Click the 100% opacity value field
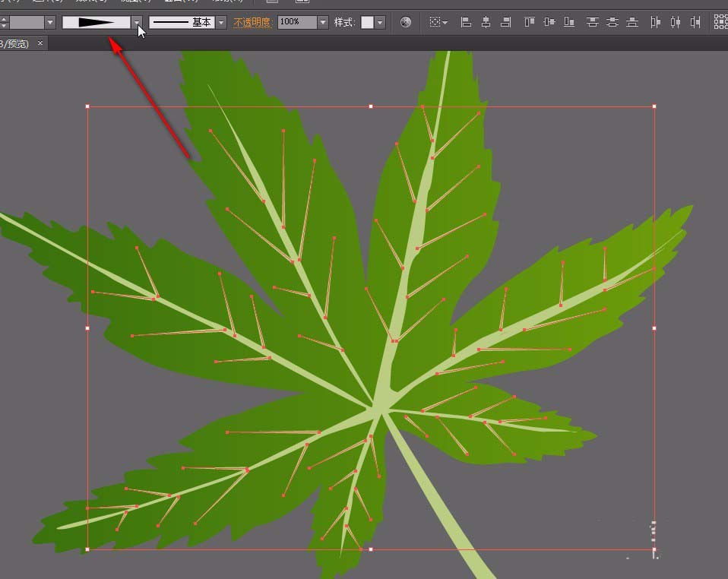 pyautogui.click(x=297, y=22)
